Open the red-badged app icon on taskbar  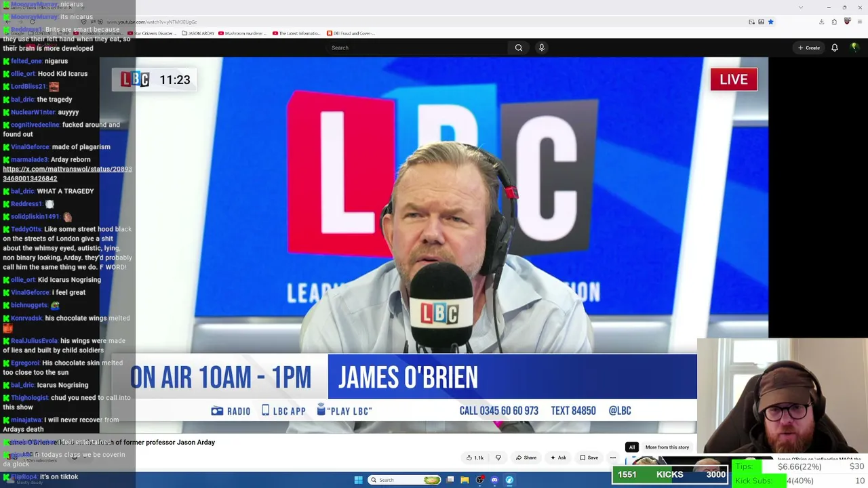[480, 480]
